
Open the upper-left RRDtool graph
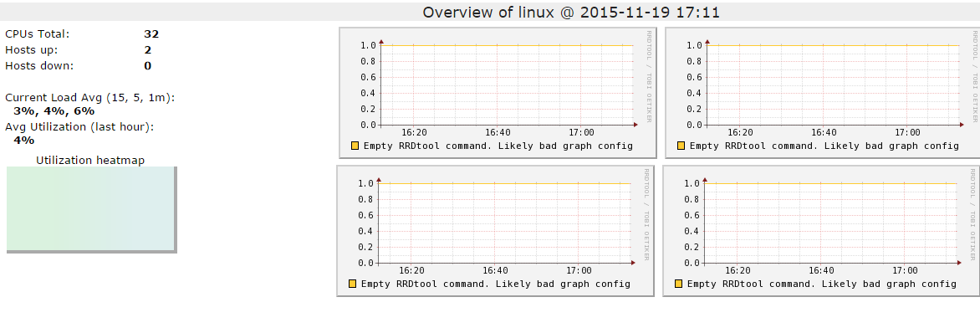pyautogui.click(x=498, y=93)
